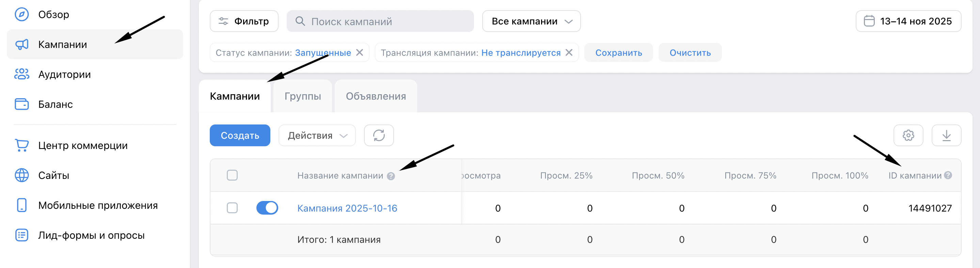The height and width of the screenshot is (268, 980).
Task: Open Центр коммерции cart icon
Action: coord(22,145)
